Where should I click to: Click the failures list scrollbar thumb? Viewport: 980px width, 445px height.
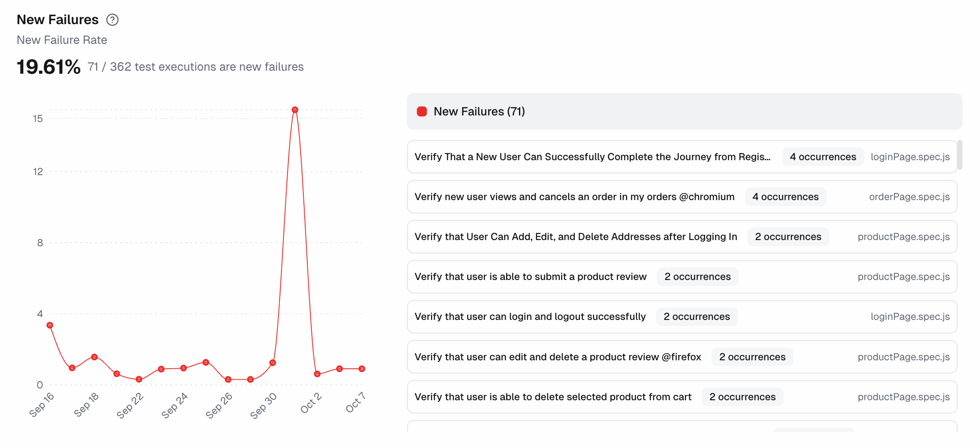click(x=960, y=155)
